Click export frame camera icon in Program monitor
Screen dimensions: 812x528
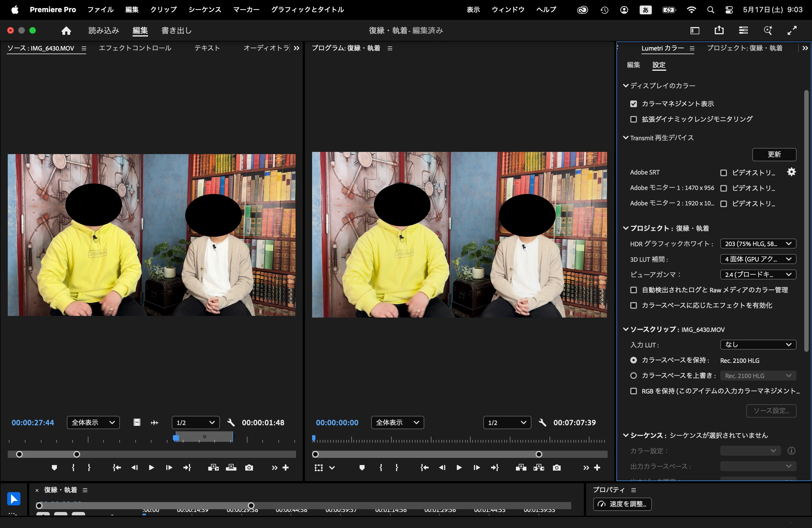coord(557,468)
